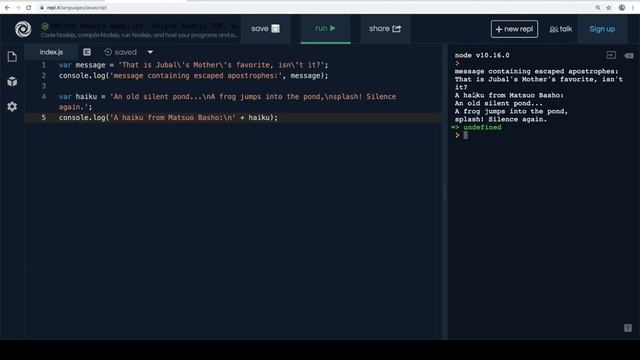Open the saved history indicator
Viewport: 640px width, 360px height.
point(120,52)
